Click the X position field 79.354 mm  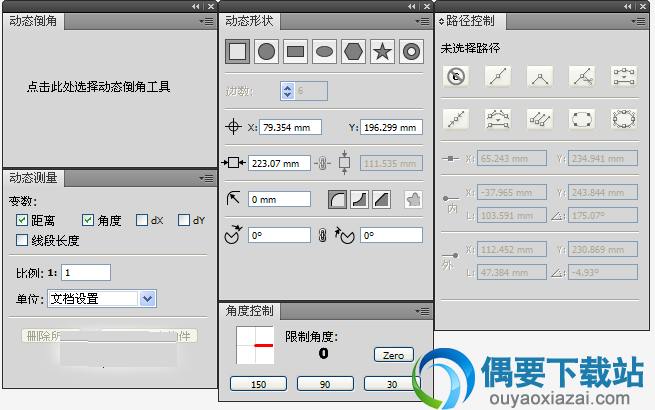coord(290,127)
